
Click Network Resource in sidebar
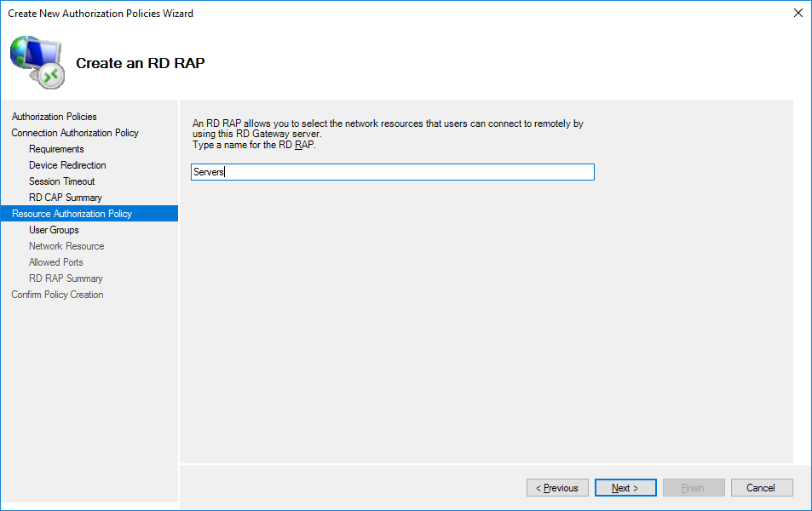click(x=66, y=246)
